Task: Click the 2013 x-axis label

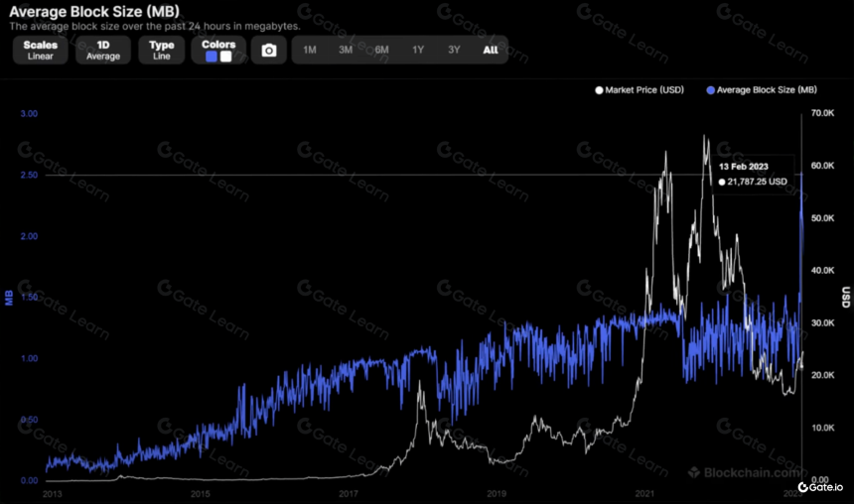Action: click(x=52, y=494)
